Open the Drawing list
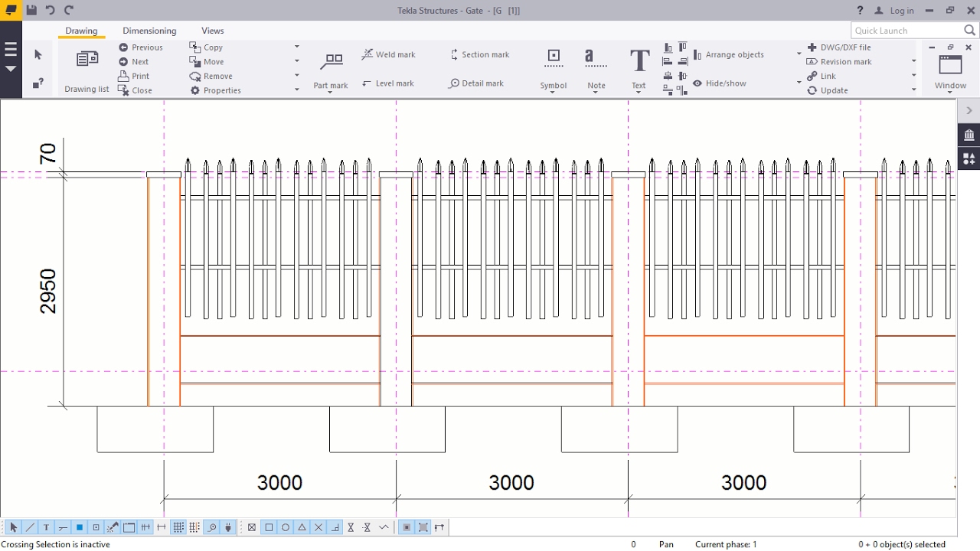Image resolution: width=980 pixels, height=551 pixels. pyautogui.click(x=87, y=70)
